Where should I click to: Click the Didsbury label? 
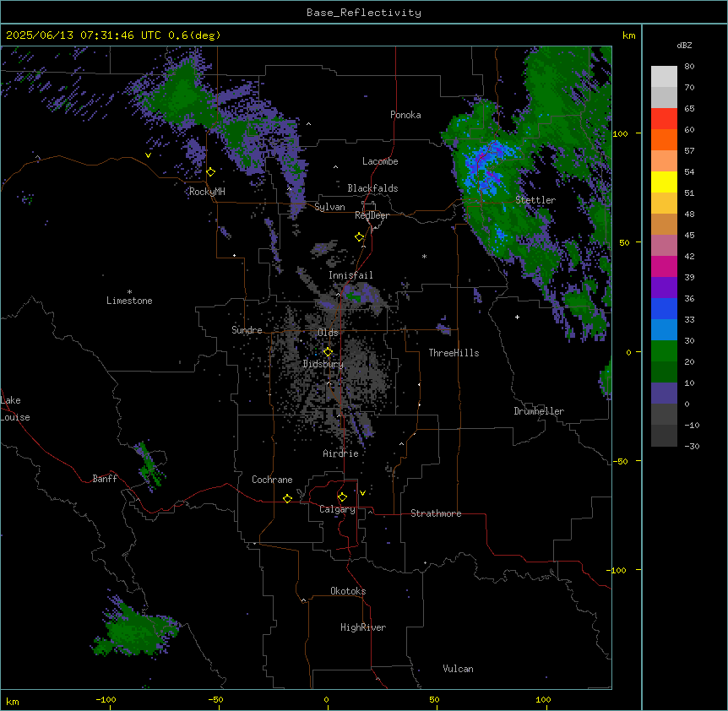[x=323, y=364]
